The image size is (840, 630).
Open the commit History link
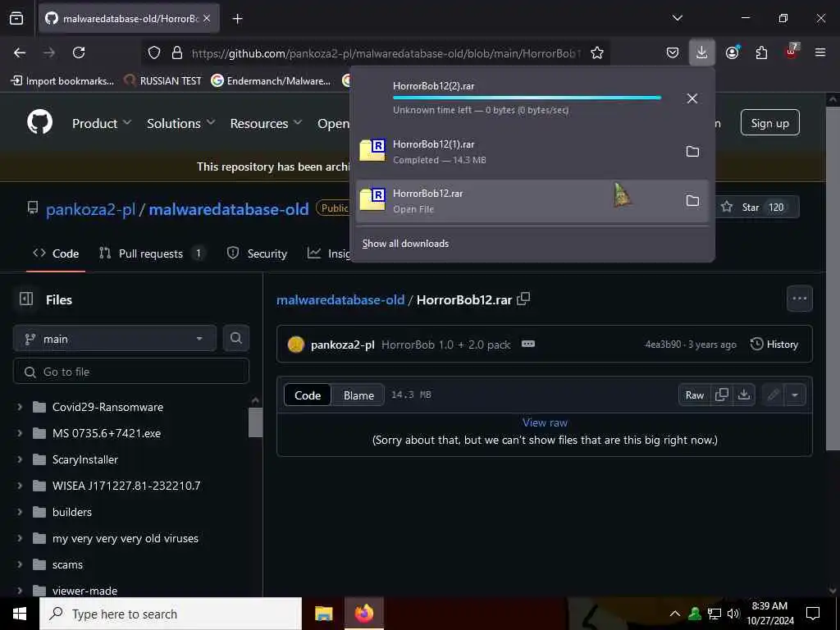[774, 344]
